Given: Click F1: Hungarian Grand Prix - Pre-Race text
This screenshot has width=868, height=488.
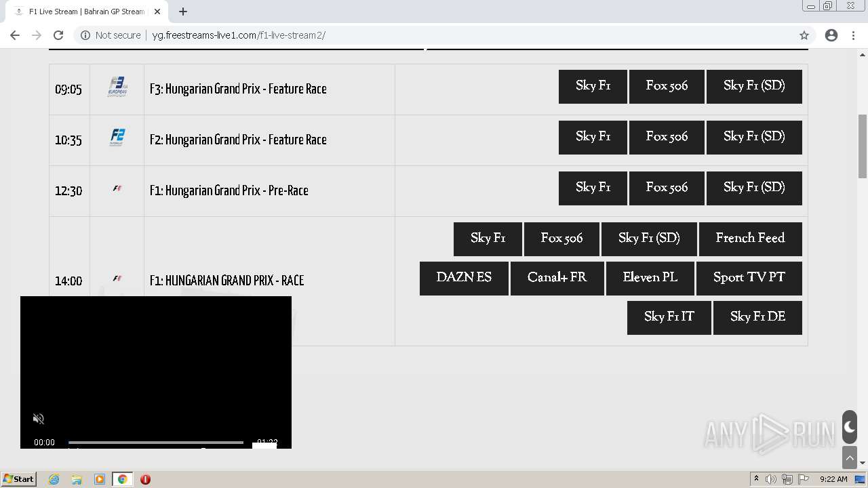Looking at the screenshot, I should [229, 191].
